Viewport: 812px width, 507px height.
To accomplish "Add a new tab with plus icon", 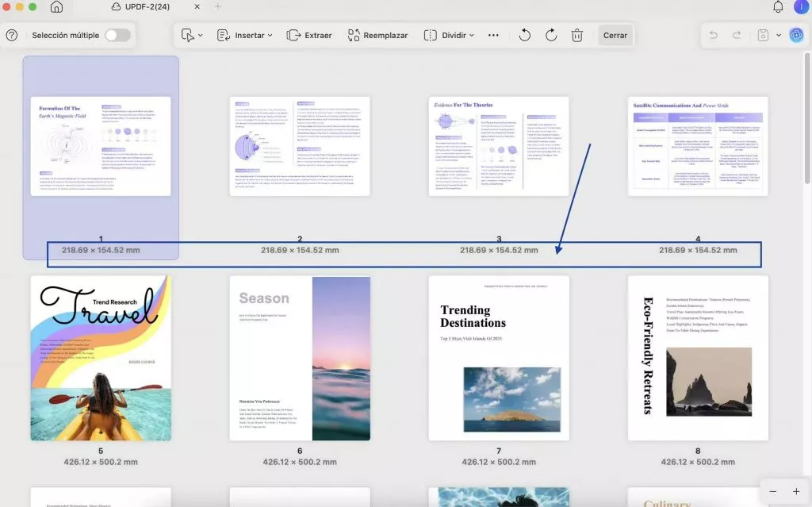I will 217,6.
